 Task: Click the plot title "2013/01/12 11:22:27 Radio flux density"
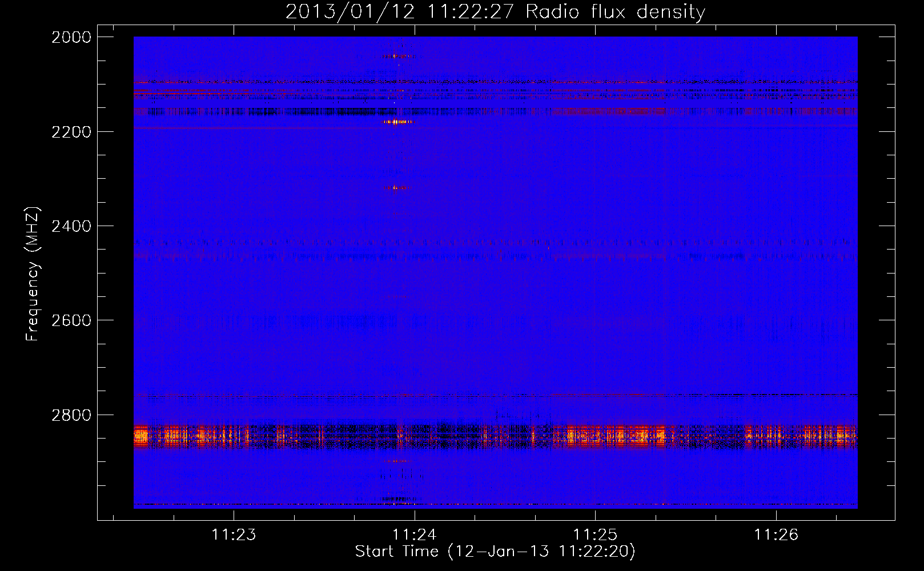point(495,11)
